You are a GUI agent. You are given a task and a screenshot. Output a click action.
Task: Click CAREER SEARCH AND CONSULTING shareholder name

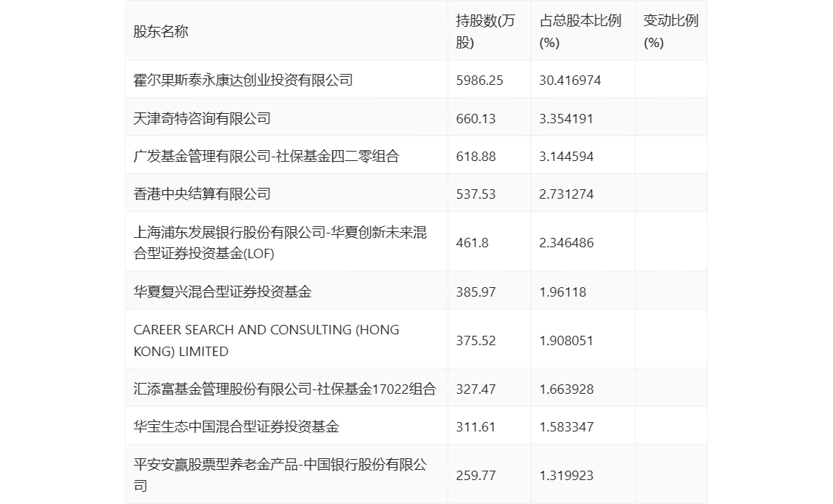(x=266, y=341)
